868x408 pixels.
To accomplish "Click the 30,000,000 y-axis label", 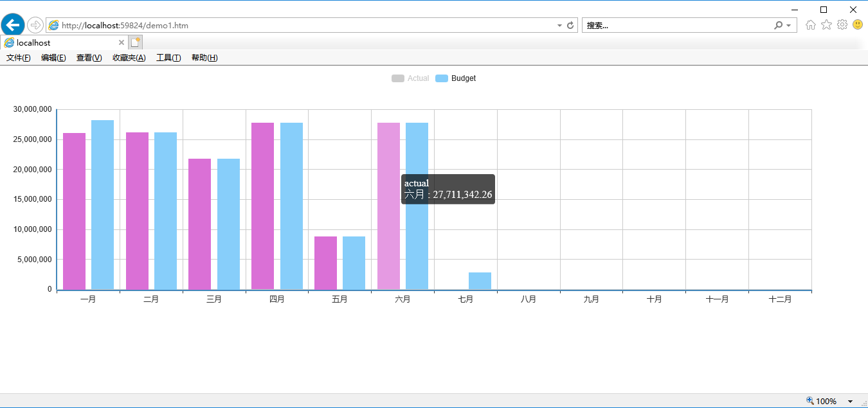I will (x=32, y=109).
